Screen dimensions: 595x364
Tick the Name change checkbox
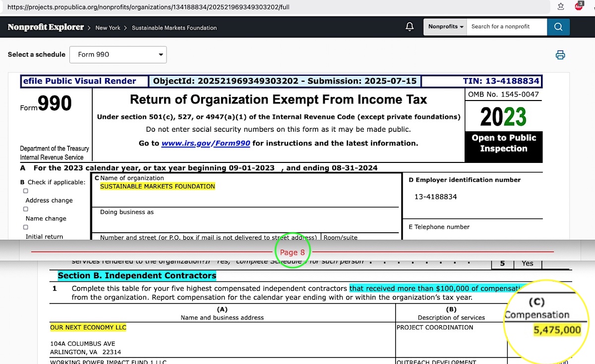pos(26,209)
